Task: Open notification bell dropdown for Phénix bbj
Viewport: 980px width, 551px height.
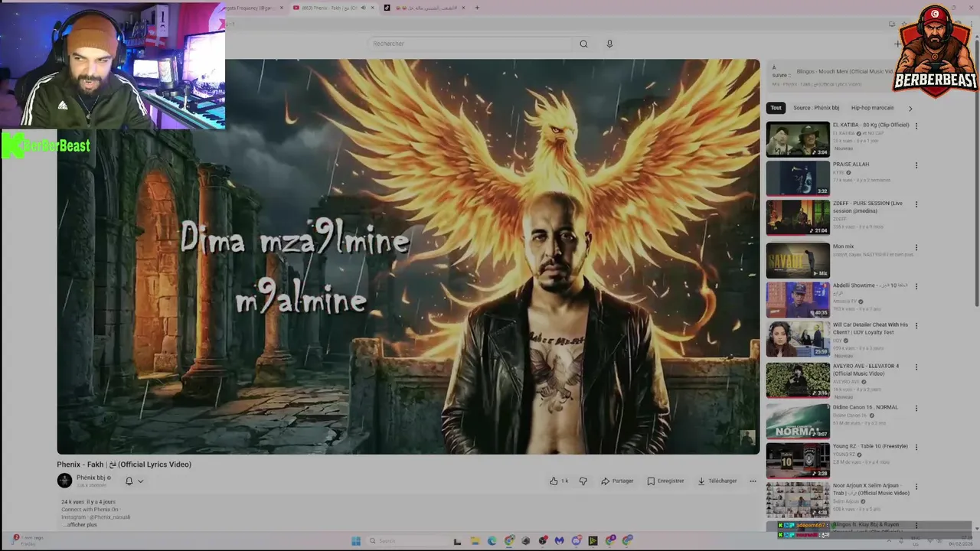Action: click(134, 481)
